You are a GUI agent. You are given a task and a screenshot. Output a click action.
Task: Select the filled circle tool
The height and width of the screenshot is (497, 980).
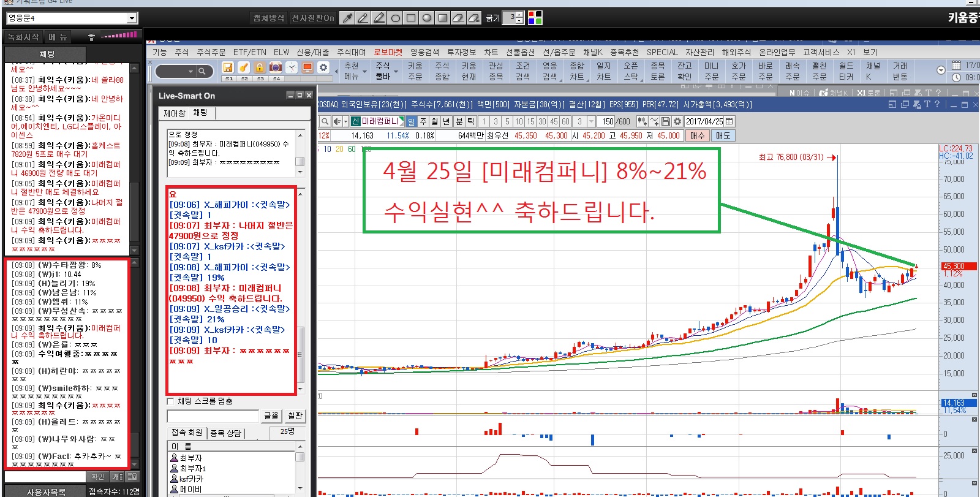tap(427, 18)
